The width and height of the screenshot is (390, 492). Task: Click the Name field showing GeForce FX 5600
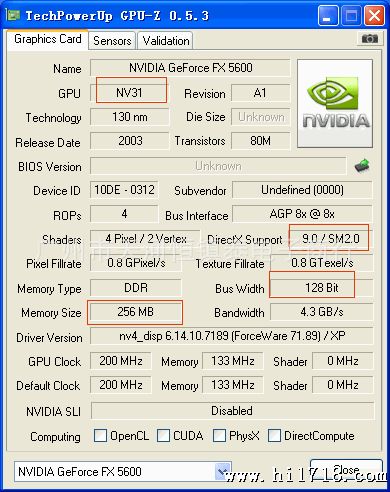tap(190, 68)
